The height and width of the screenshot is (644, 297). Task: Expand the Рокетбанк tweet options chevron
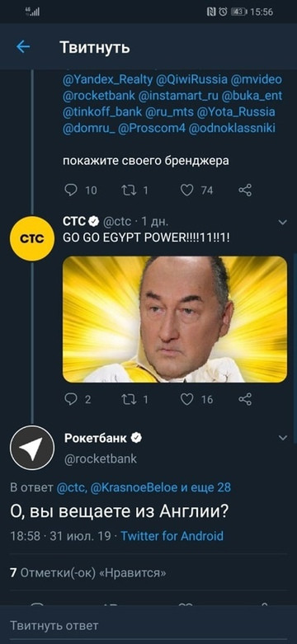point(283,438)
